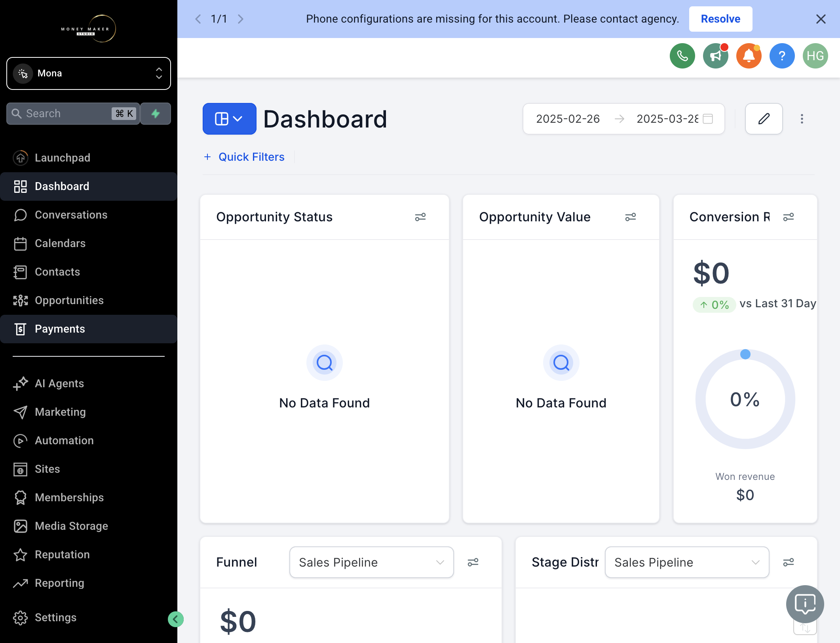Go to previous banner notification arrow
This screenshot has height=643, width=840.
(x=198, y=19)
